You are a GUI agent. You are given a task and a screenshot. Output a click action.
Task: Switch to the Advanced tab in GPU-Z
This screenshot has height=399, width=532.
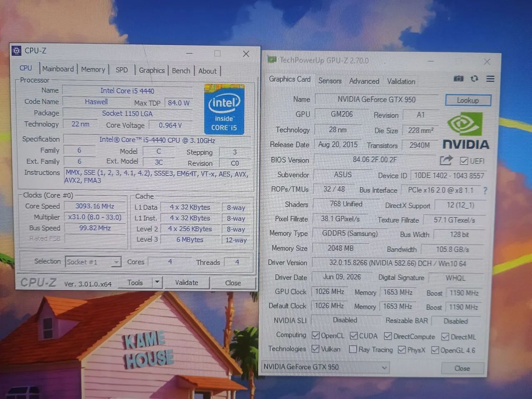pos(364,81)
